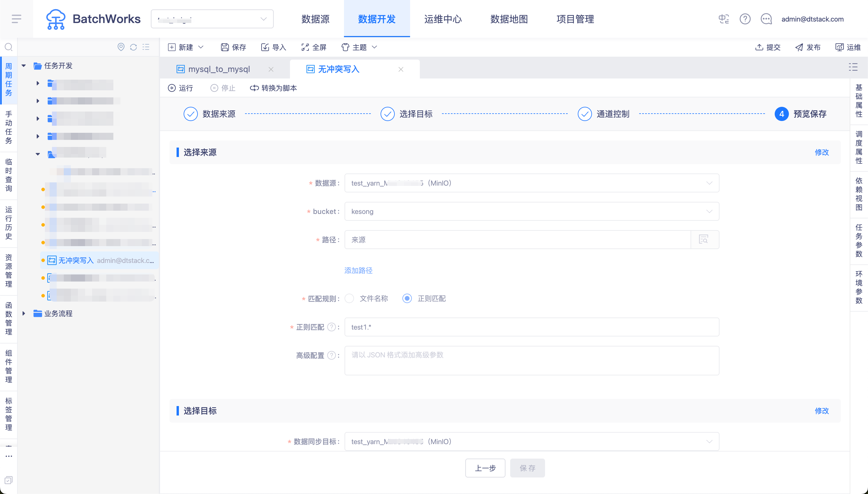The height and width of the screenshot is (494, 868).
Task: Toggle the hamburger menu icon
Action: coord(16,19)
